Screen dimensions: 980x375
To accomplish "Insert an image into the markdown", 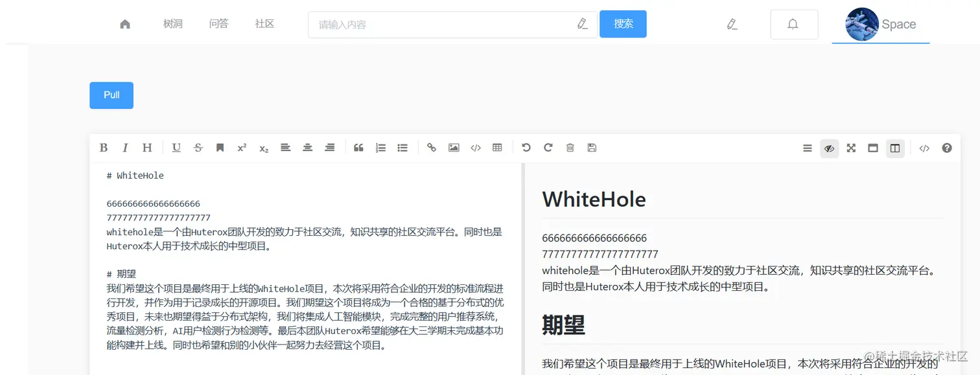I will (x=453, y=148).
